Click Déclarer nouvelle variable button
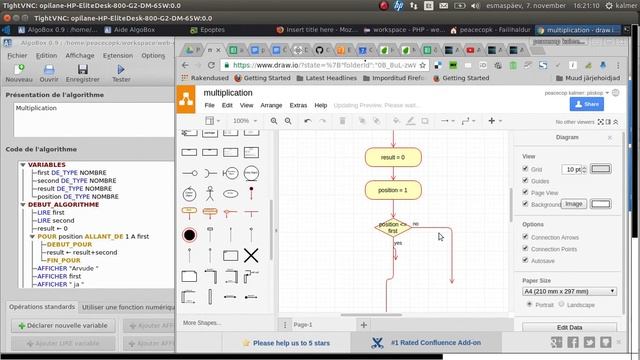640x360 pixels. click(x=63, y=326)
